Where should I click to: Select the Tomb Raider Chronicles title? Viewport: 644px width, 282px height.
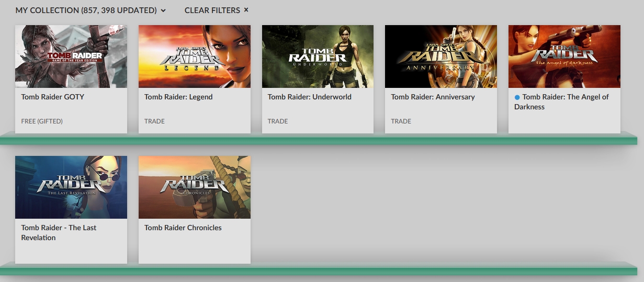[183, 228]
